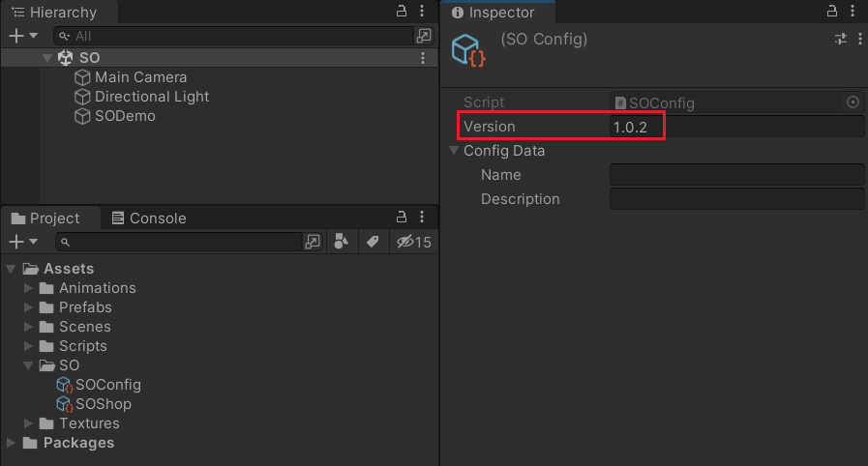Open Inspector preset settings icon
This screenshot has width=868, height=466.
[840, 39]
